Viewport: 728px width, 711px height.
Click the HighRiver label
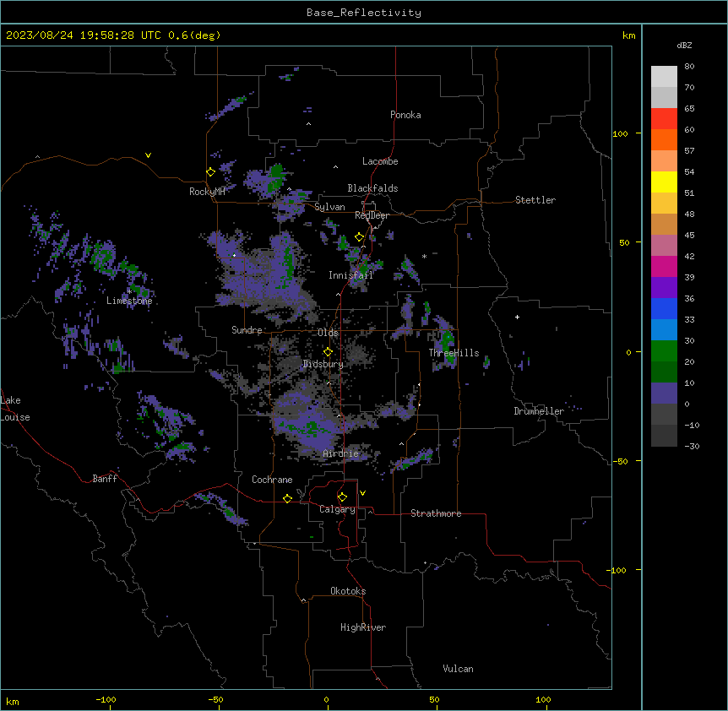363,627
